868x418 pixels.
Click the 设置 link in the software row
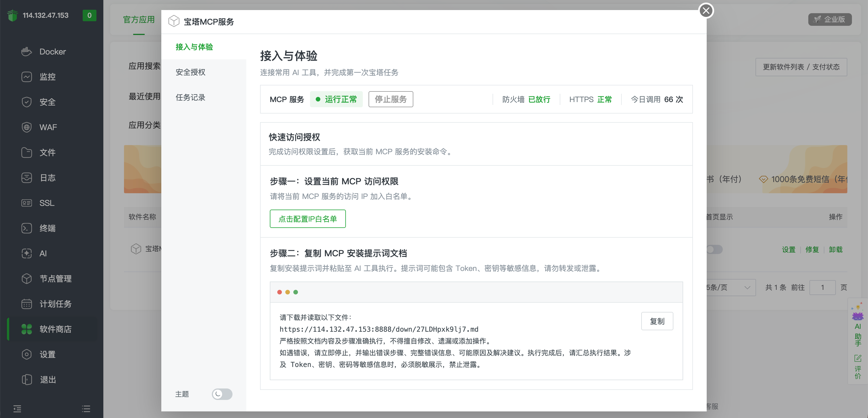coord(788,250)
